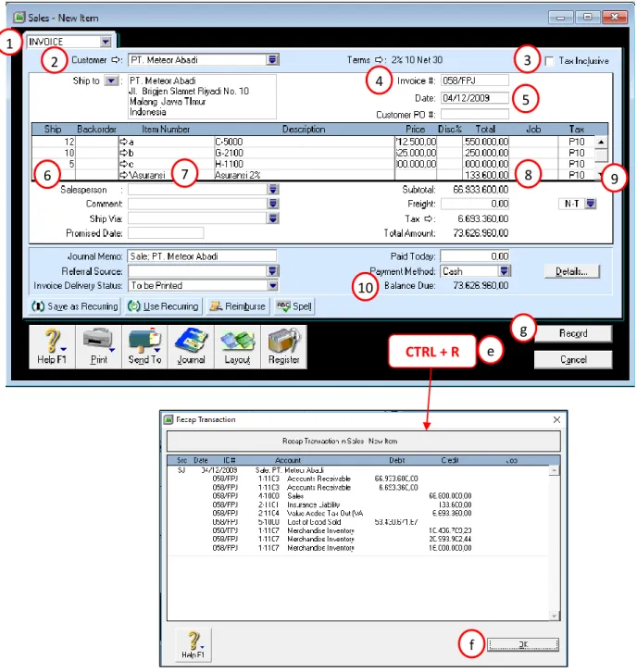Click the Terms zoom arrow
The width and height of the screenshot is (637, 672).
coord(379,59)
